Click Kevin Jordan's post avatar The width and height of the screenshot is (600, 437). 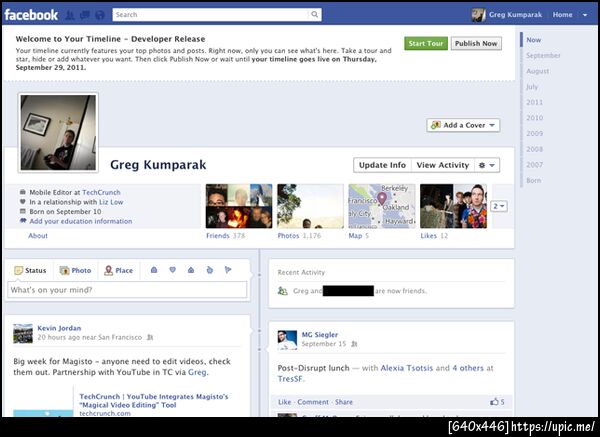[23, 334]
